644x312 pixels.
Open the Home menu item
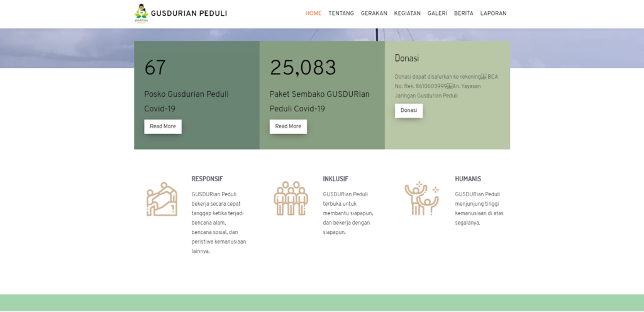[x=313, y=13]
